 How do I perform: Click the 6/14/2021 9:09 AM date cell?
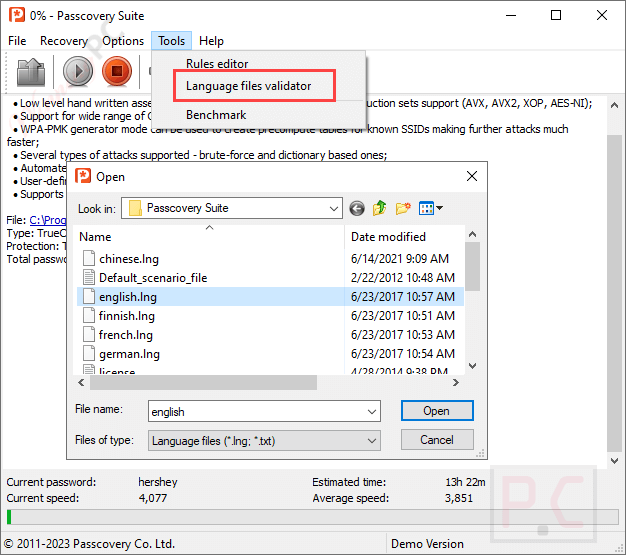400,258
